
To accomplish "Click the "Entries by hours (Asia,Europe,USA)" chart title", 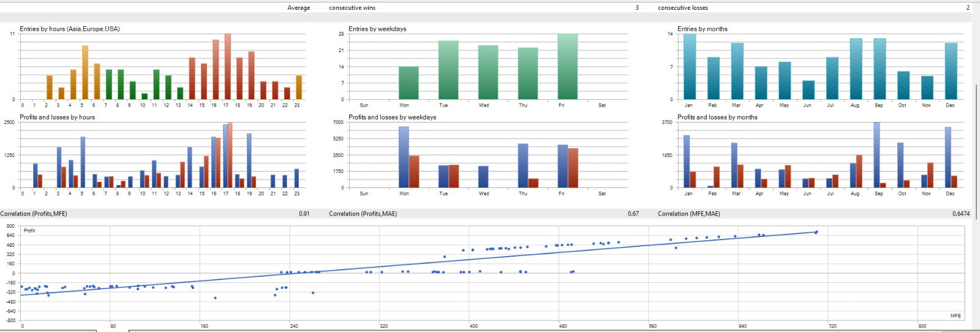I will coord(69,29).
